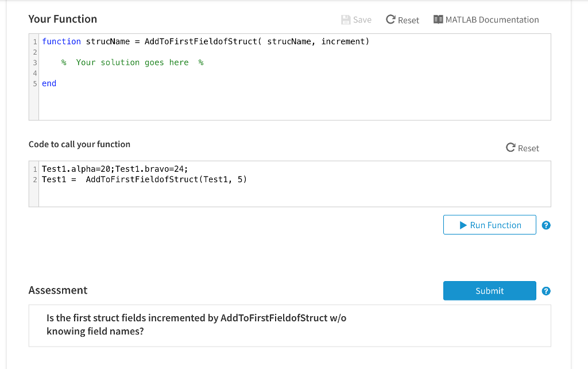Click the 'end' keyword on line 5
Screen dimensions: 588x369
point(49,83)
